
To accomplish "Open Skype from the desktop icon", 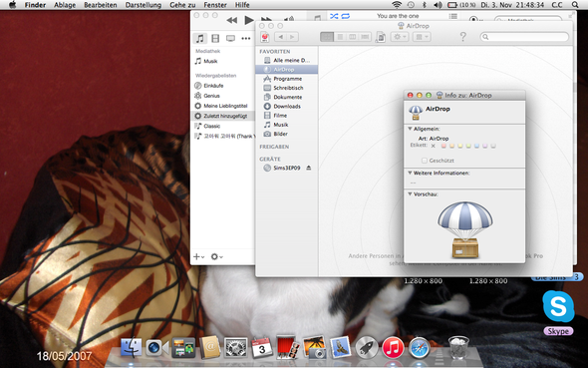I will click(558, 307).
